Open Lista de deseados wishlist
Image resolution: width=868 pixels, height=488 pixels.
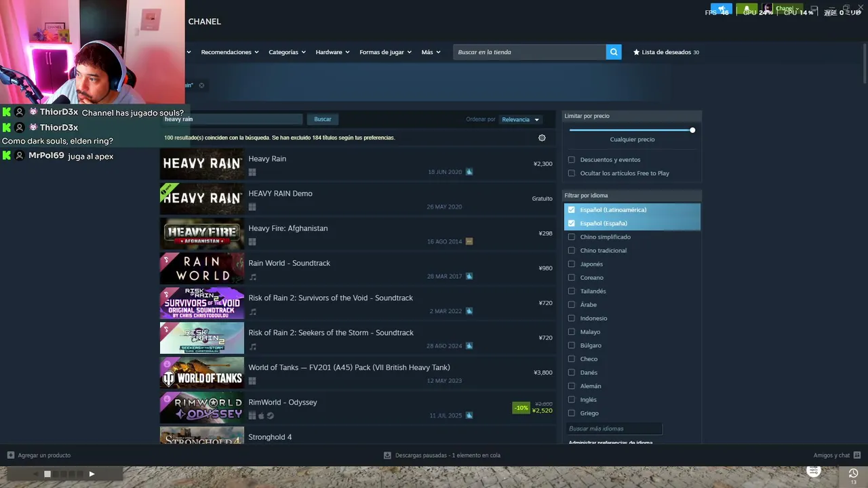666,52
